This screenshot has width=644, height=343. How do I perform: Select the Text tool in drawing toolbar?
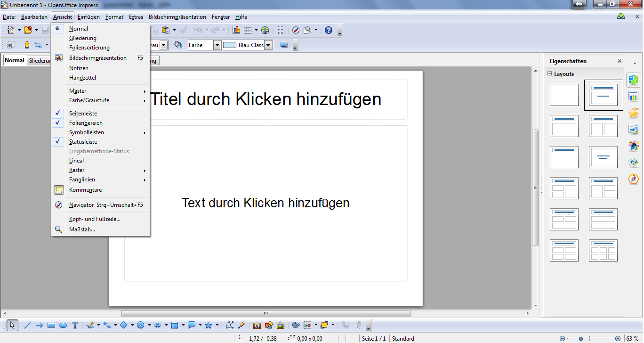click(75, 325)
